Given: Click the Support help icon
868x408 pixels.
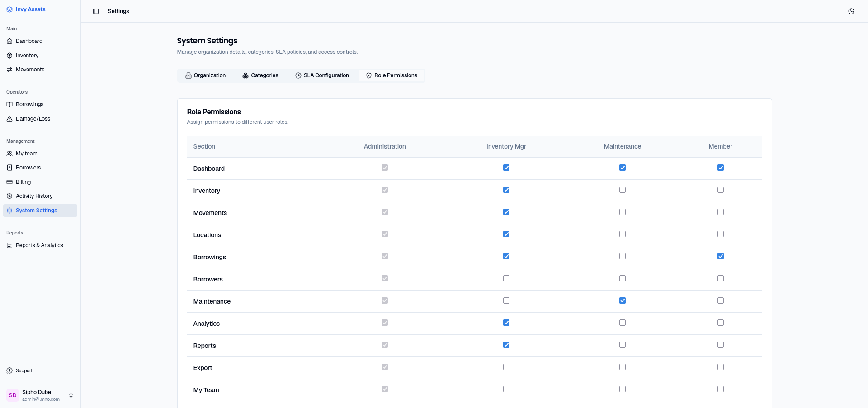Looking at the screenshot, I should [9, 370].
